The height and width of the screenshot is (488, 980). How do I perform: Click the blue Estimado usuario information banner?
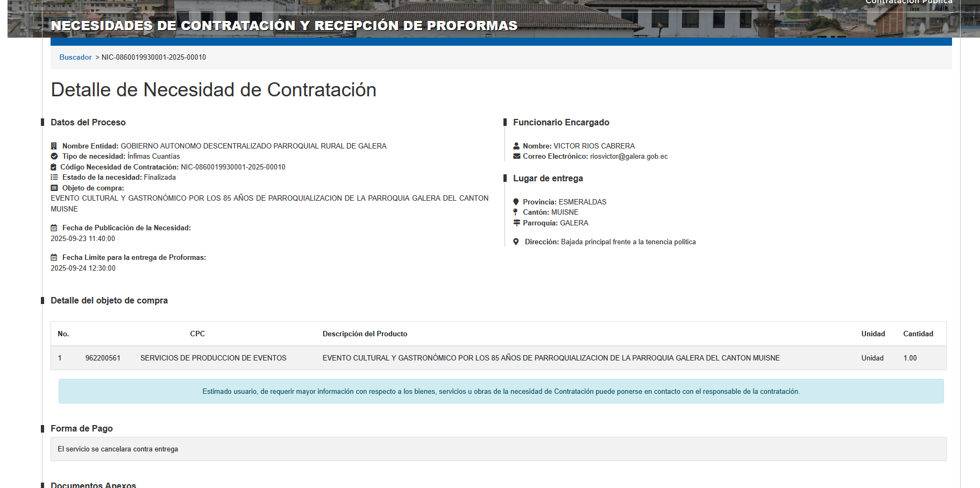click(501, 391)
